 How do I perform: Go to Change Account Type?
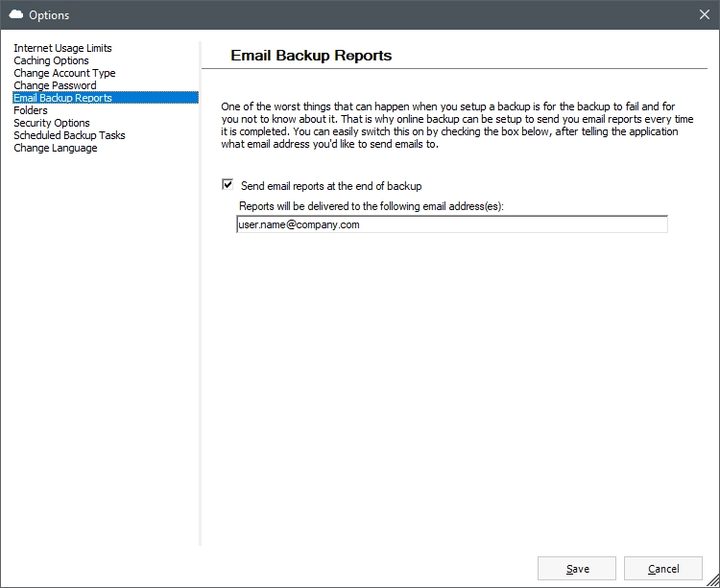pos(64,73)
